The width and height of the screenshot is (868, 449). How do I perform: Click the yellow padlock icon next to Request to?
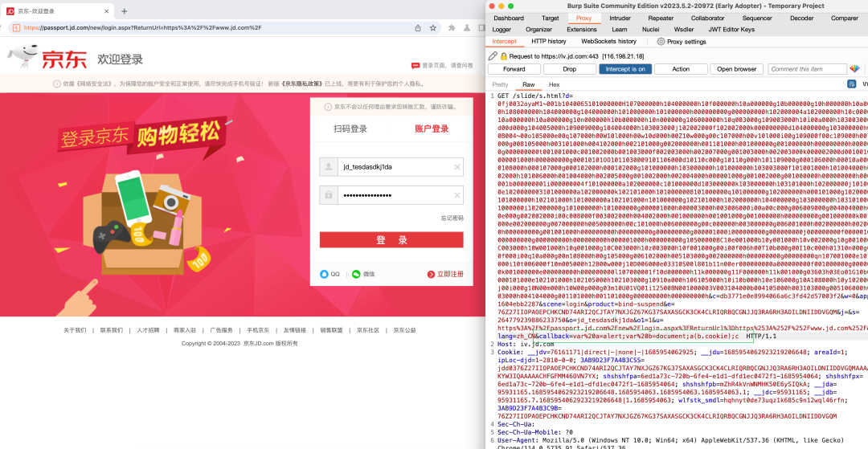tap(504, 56)
